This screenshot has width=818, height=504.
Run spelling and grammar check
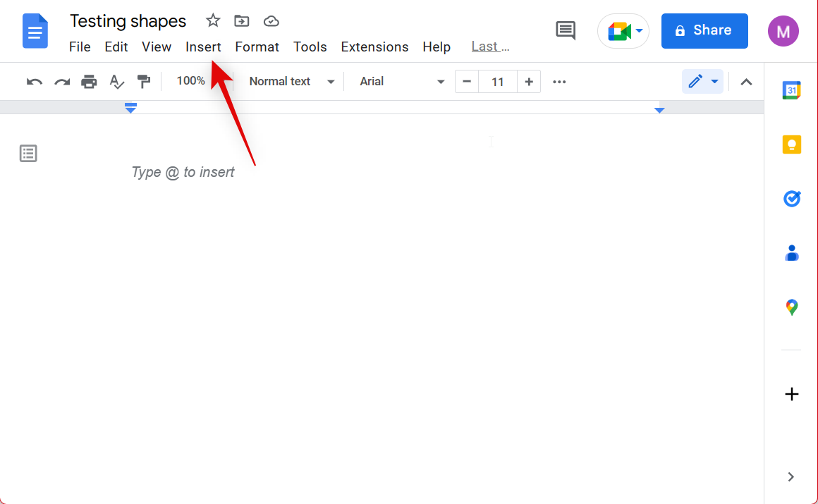tap(117, 82)
